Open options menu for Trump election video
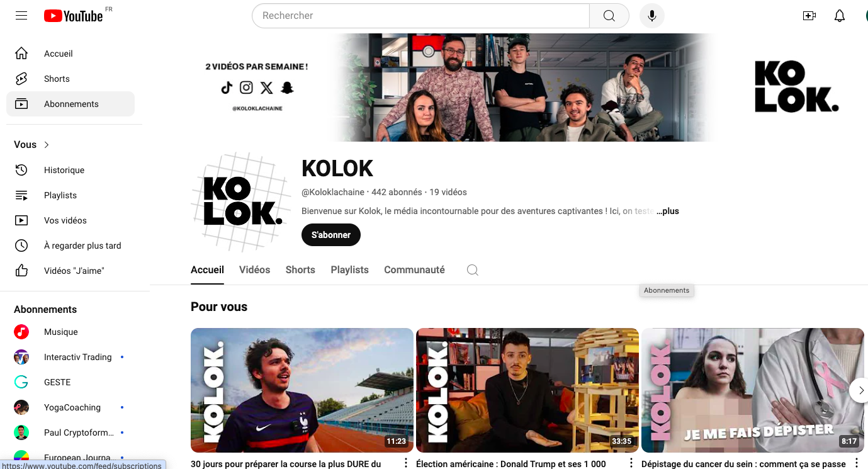 pos(631,464)
